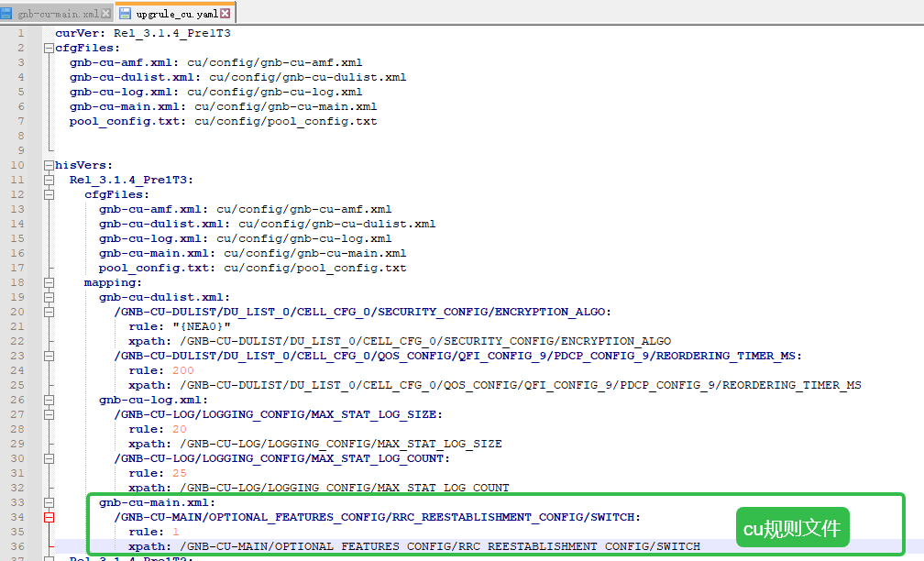Viewport: 924px width, 561px height.
Task: Collapse the cfgFiles block at line 2
Action: tap(48, 48)
